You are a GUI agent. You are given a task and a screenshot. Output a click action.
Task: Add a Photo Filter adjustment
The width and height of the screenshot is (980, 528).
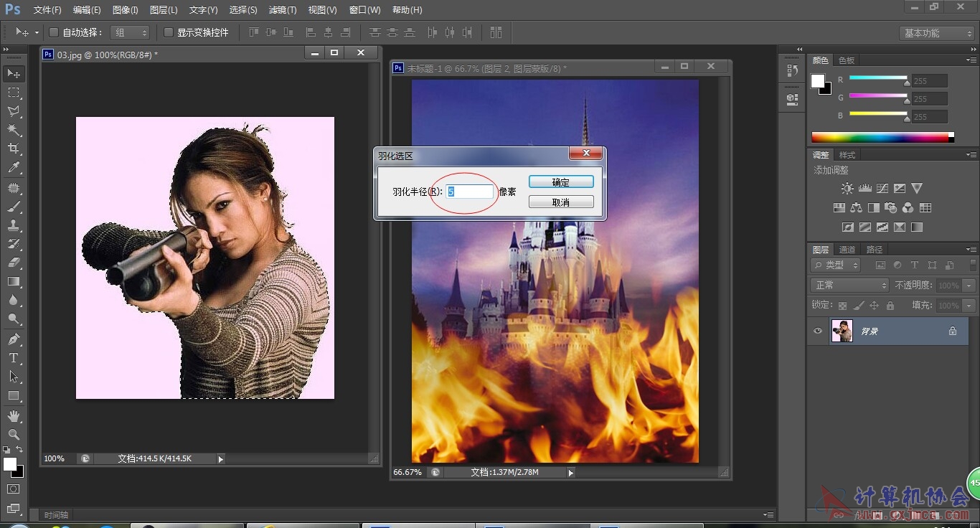click(890, 208)
